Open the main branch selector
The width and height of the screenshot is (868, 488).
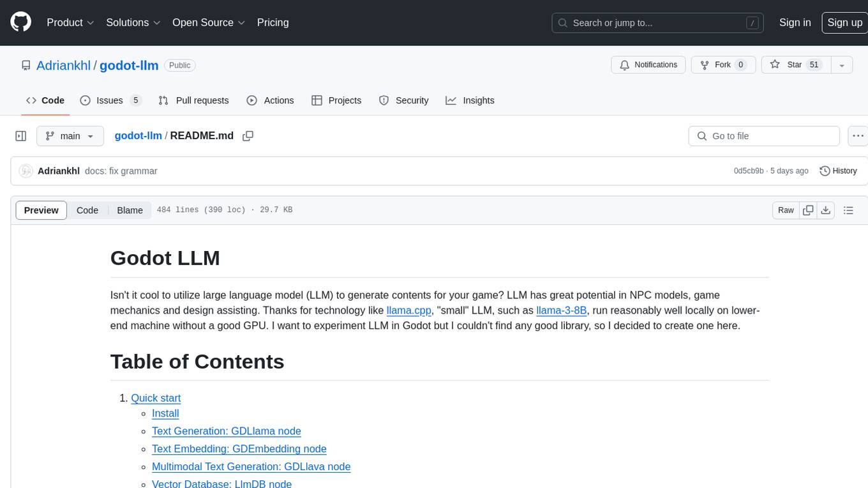click(x=70, y=136)
